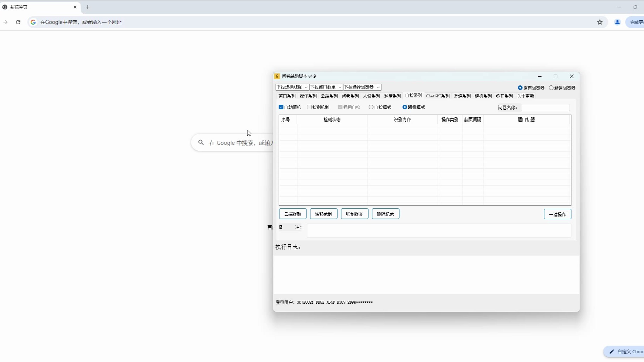Select 原有浏览器 radio option

(x=520, y=88)
